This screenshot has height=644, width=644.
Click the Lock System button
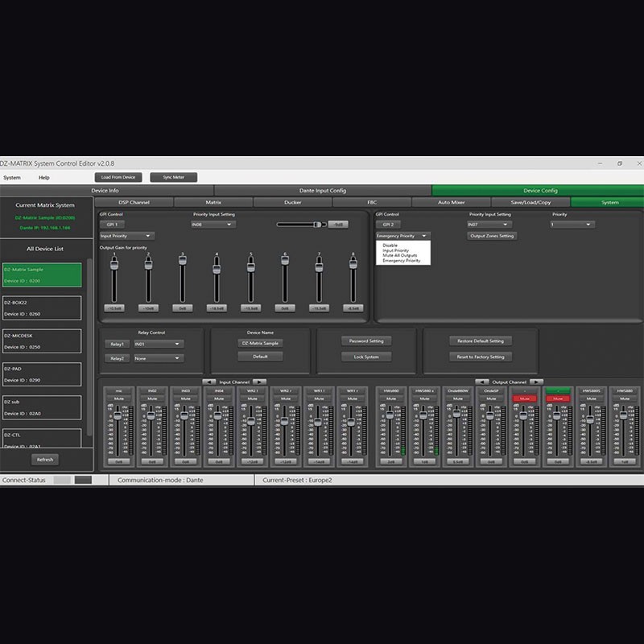pos(366,357)
